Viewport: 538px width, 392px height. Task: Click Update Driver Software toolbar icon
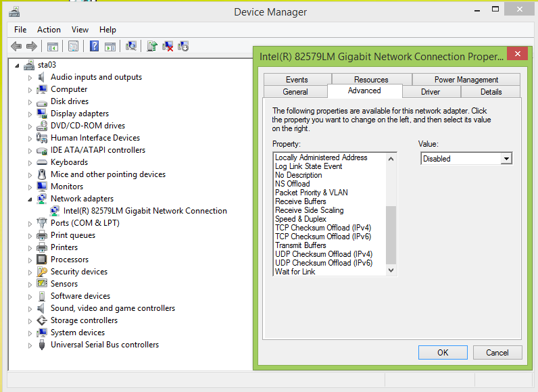tap(152, 46)
